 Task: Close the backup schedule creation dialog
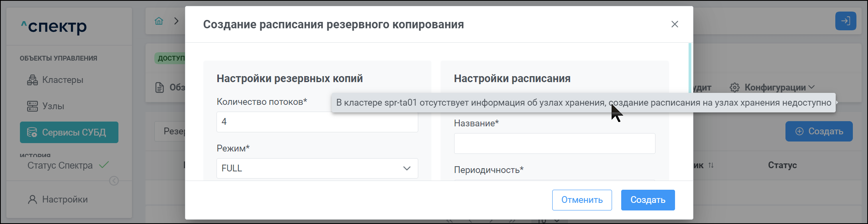[675, 24]
